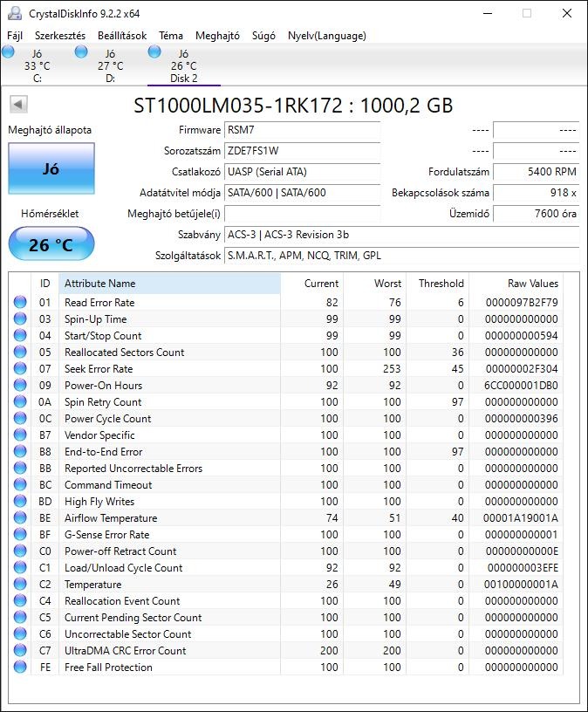Switch to the D: drive tab
588x712 pixels.
coord(110,65)
